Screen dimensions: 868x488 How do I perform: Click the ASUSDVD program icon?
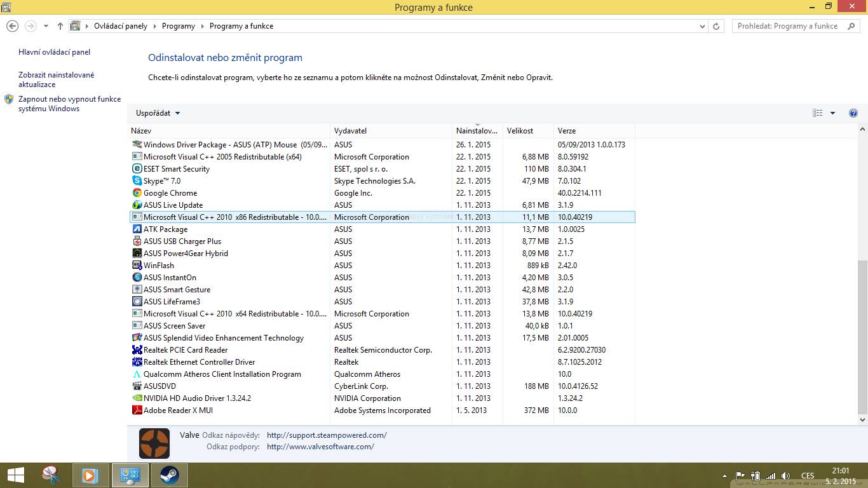tap(137, 386)
